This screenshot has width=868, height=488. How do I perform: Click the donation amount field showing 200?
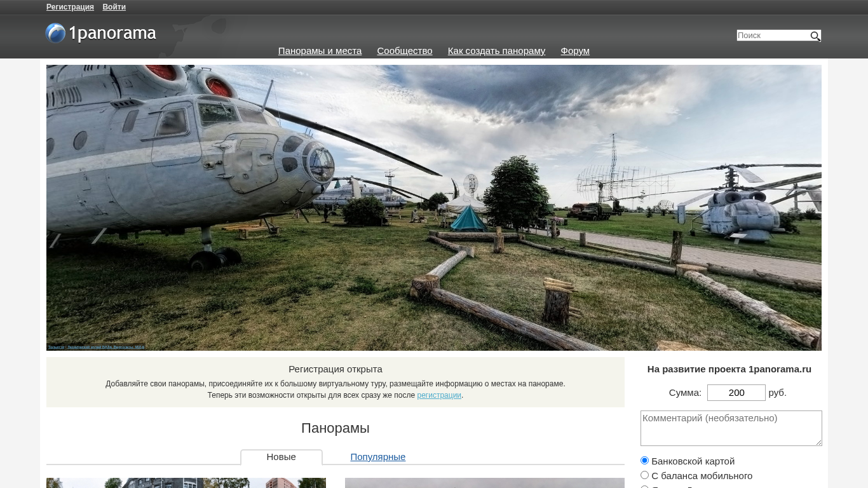tap(736, 393)
